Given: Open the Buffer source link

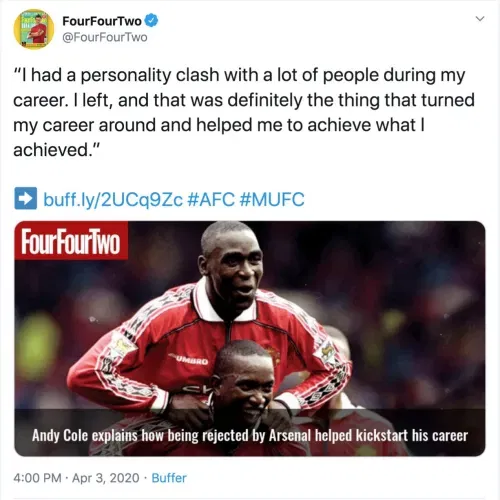Looking at the screenshot, I should point(169,478).
